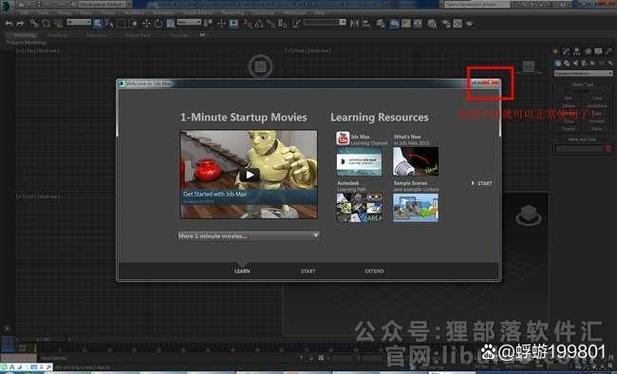This screenshot has height=374, width=617.
Task: Click the Undo arrow in main toolbar
Action: pos(8,24)
